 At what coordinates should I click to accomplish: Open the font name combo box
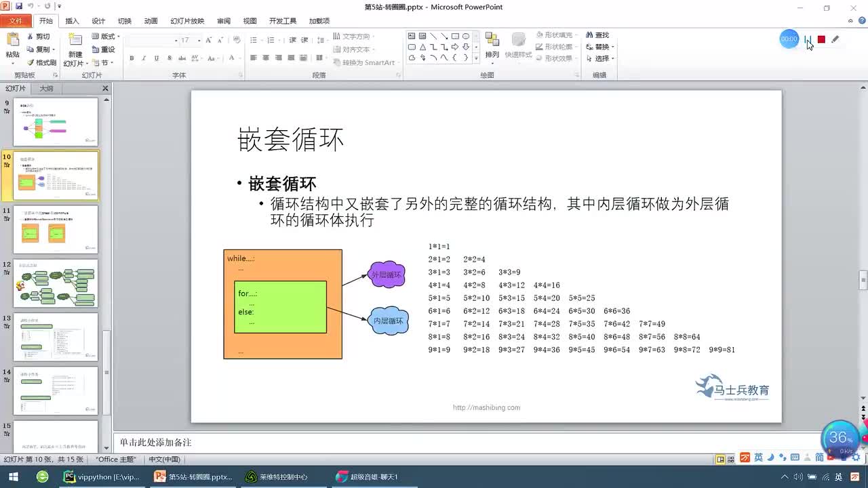[x=151, y=41]
